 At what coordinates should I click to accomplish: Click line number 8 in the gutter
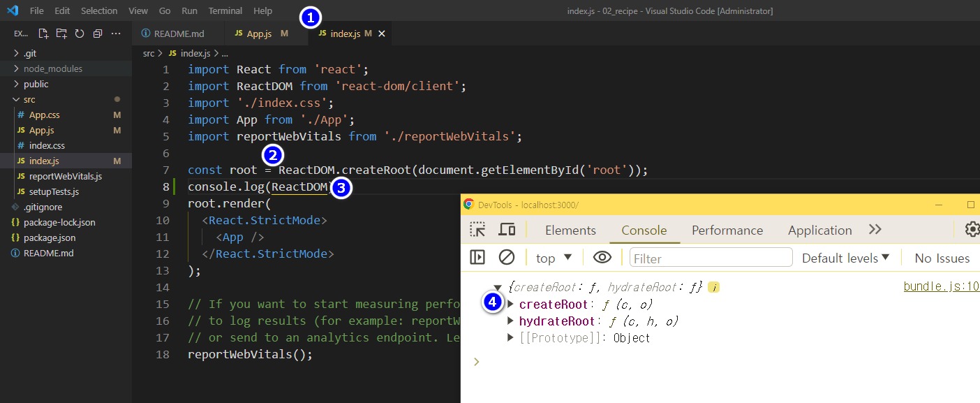tap(165, 186)
